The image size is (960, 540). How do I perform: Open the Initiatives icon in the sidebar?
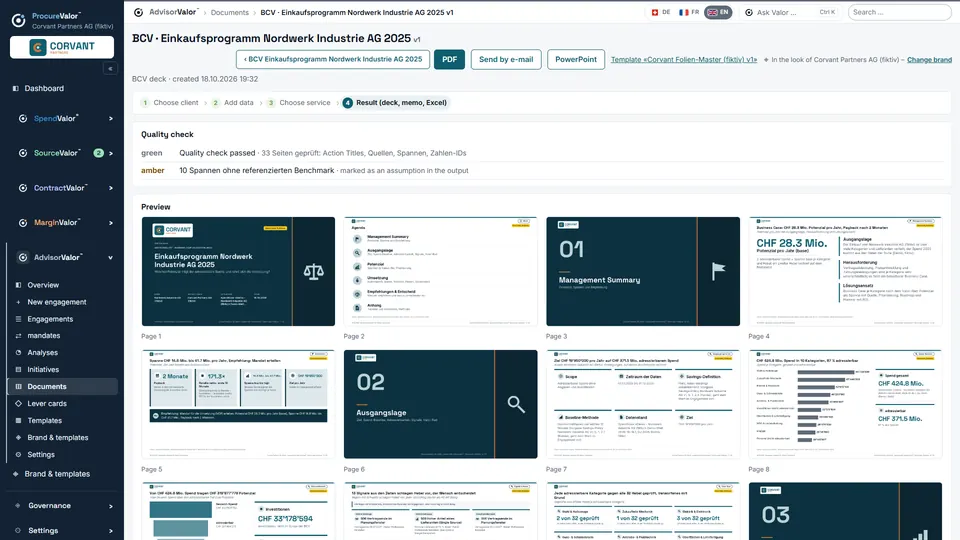click(x=18, y=369)
